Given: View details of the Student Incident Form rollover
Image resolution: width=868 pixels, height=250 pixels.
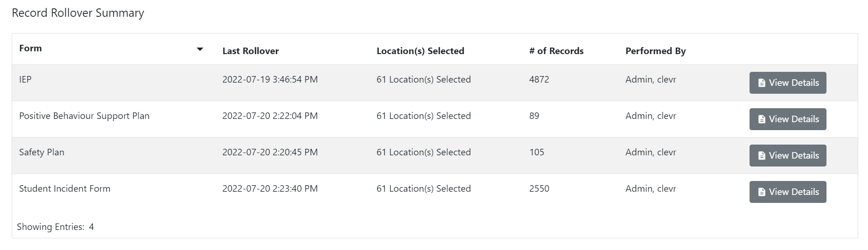Looking at the screenshot, I should [x=788, y=192].
